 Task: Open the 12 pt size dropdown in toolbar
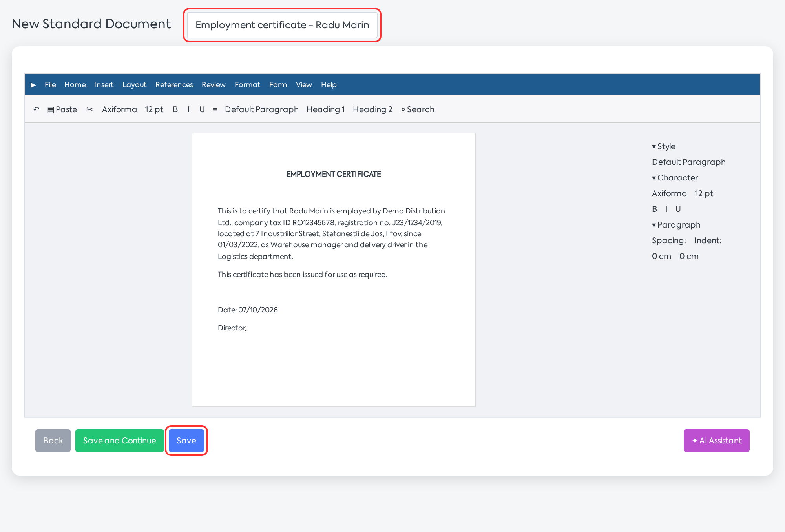coord(154,109)
